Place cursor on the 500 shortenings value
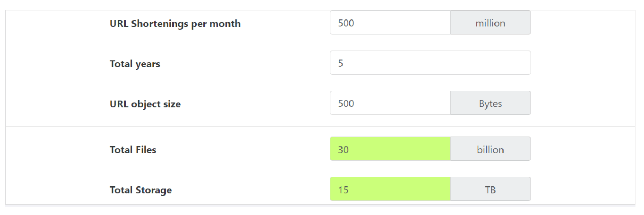 tap(346, 23)
